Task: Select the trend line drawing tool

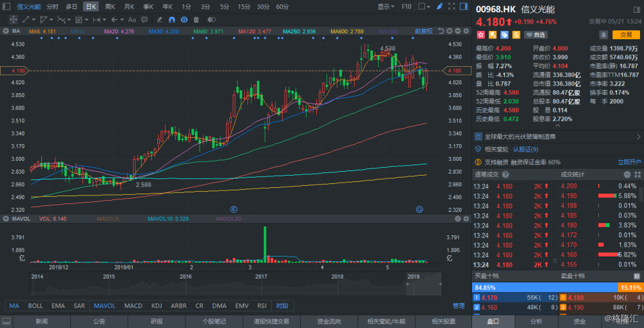Action: pos(26,19)
